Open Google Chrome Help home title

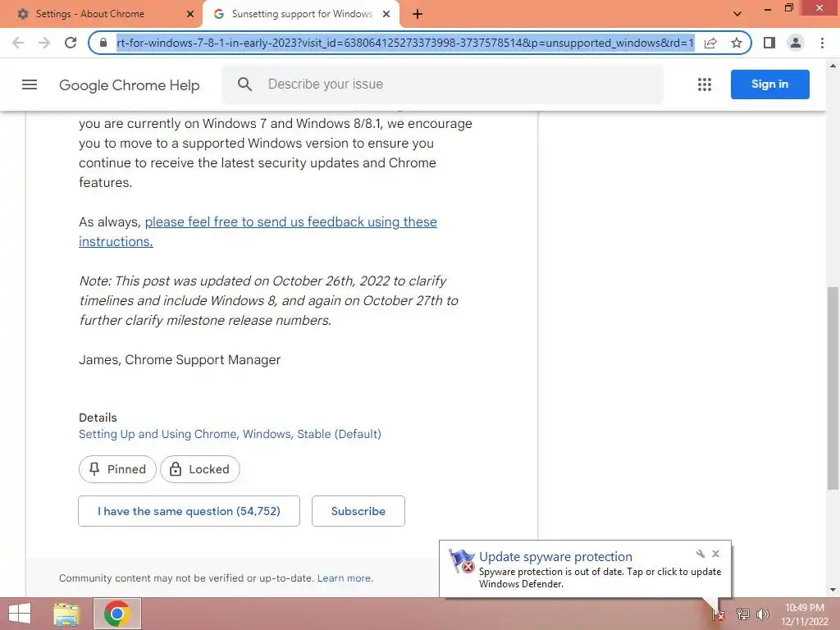[x=129, y=85]
